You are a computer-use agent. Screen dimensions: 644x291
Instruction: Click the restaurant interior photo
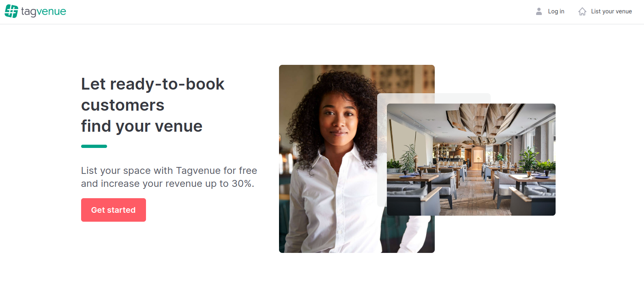[x=471, y=160]
